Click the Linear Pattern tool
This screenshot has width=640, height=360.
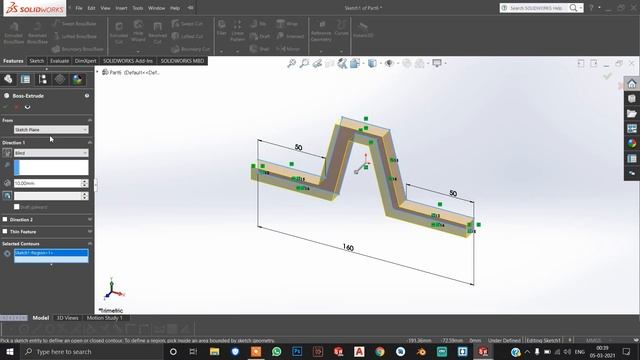click(x=237, y=31)
